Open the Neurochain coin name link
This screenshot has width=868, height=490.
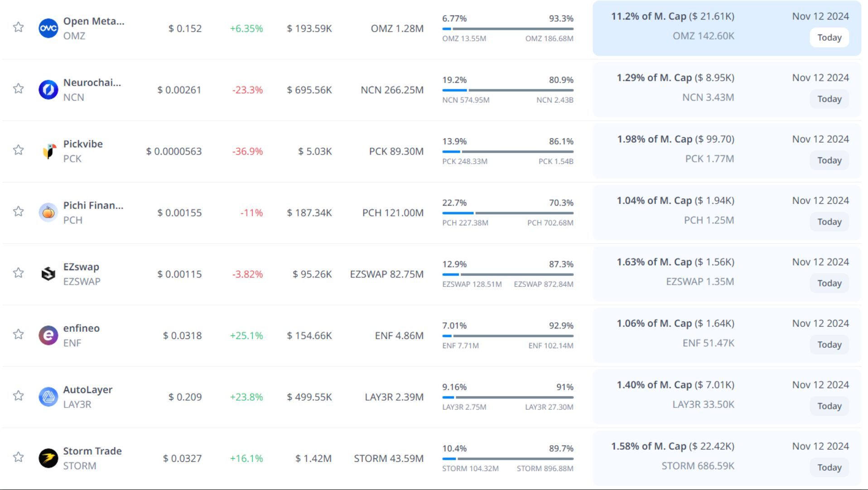pos(92,82)
